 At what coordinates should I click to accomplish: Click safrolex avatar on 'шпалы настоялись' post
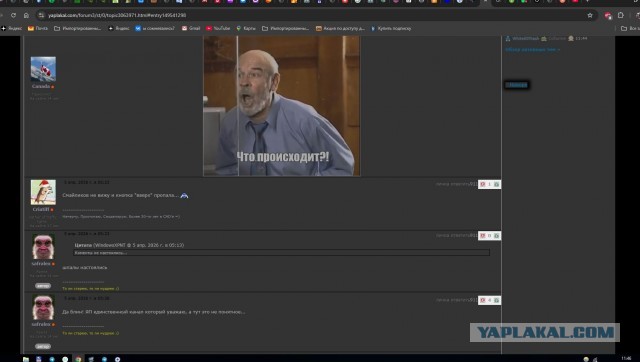[x=43, y=247]
